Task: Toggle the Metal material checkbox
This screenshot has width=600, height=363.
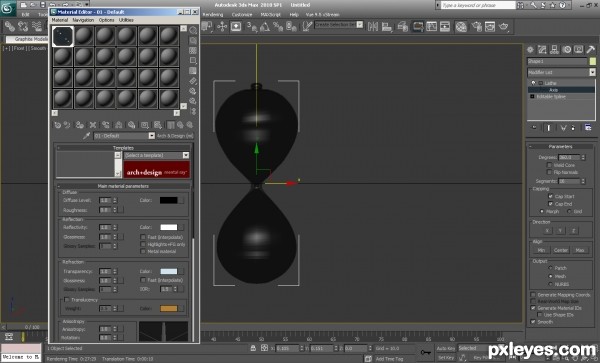Action: click(x=143, y=251)
